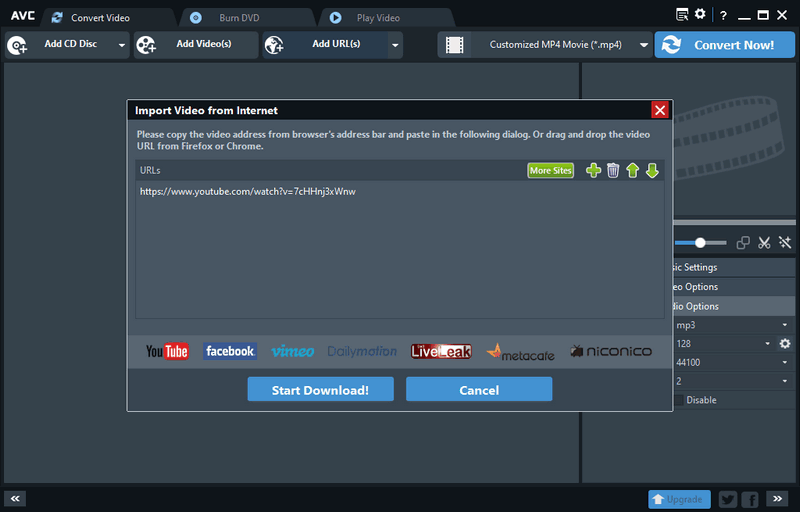Viewport: 800px width, 512px height.
Task: Click the merge/copy squares icon
Action: click(x=743, y=243)
